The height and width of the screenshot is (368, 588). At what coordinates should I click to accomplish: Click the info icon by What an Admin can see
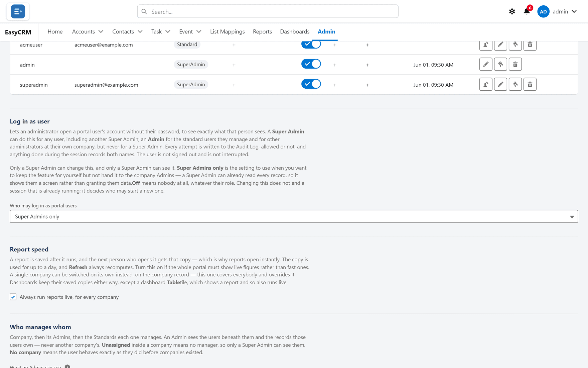point(67,366)
